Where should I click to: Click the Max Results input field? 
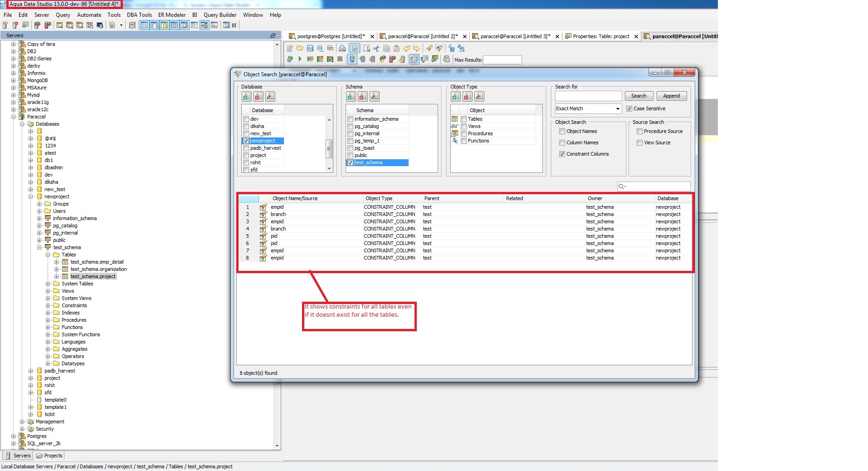pyautogui.click(x=502, y=60)
